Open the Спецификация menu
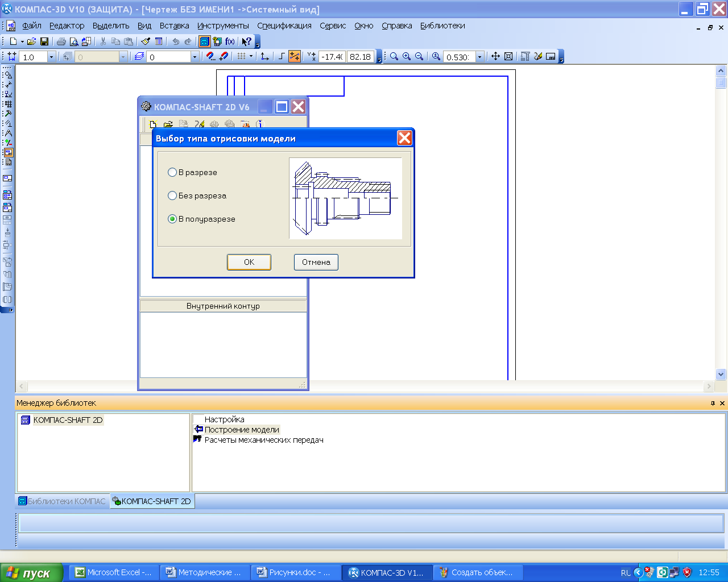The width and height of the screenshot is (728, 582). click(x=284, y=26)
